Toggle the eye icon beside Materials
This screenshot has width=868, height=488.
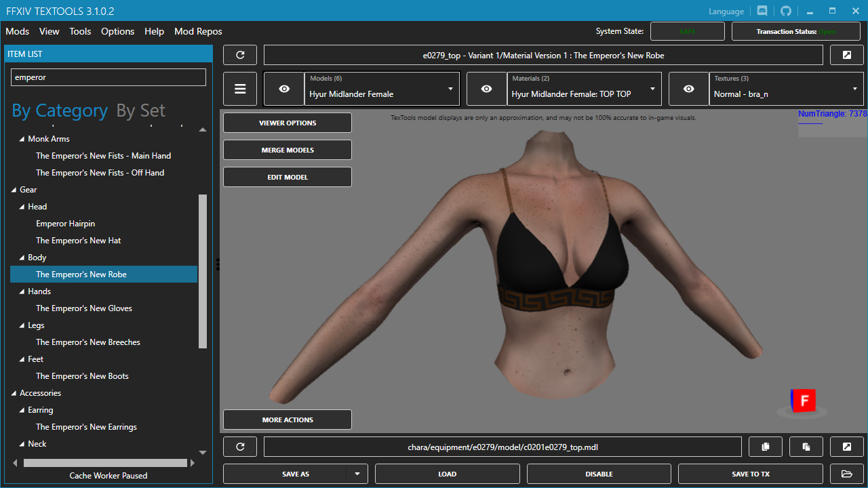[486, 89]
